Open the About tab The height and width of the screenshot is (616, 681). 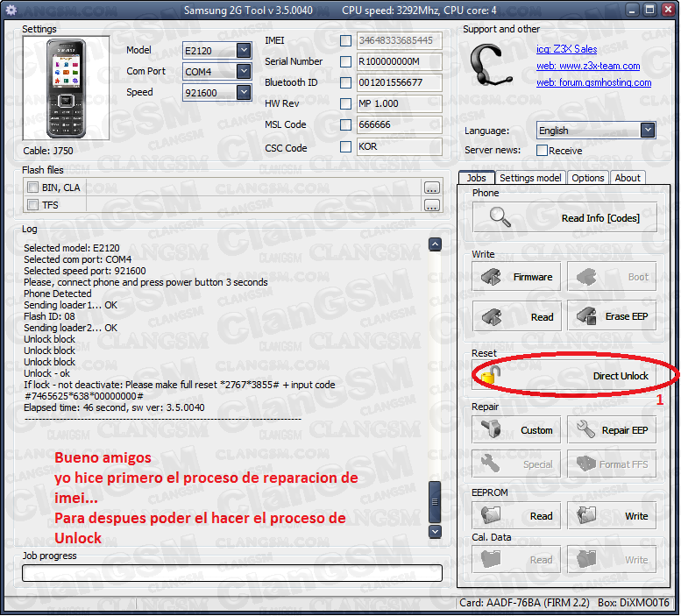pos(628,178)
